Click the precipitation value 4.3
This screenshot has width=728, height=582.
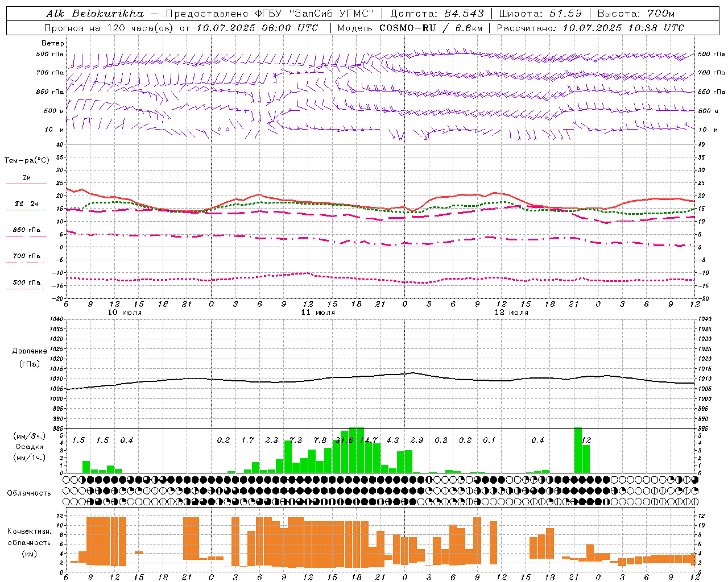[x=392, y=440]
